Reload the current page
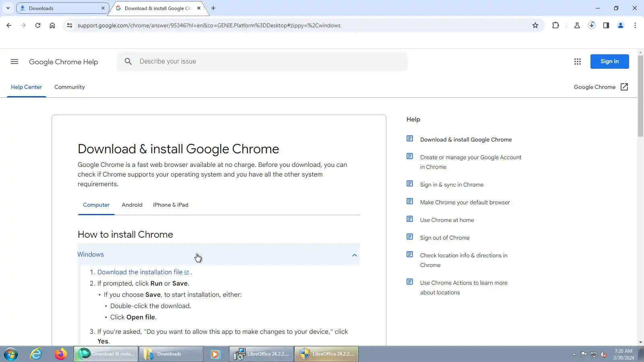This screenshot has height=362, width=644. (x=38, y=25)
